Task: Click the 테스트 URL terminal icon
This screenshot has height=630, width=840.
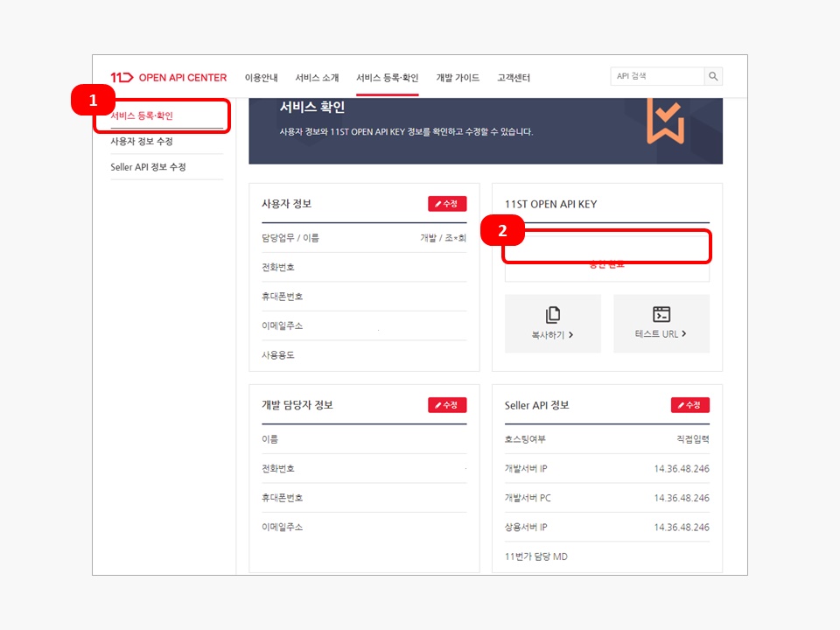Action: (661, 314)
